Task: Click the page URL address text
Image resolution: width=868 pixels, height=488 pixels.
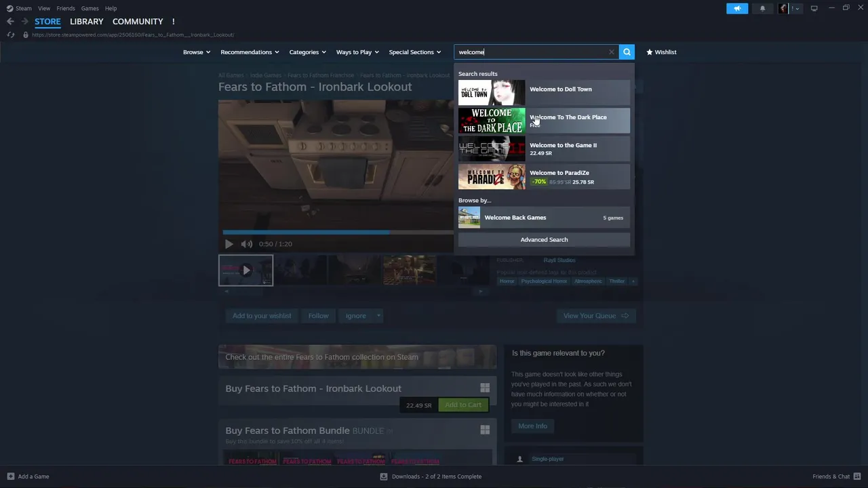Action: pos(133,35)
